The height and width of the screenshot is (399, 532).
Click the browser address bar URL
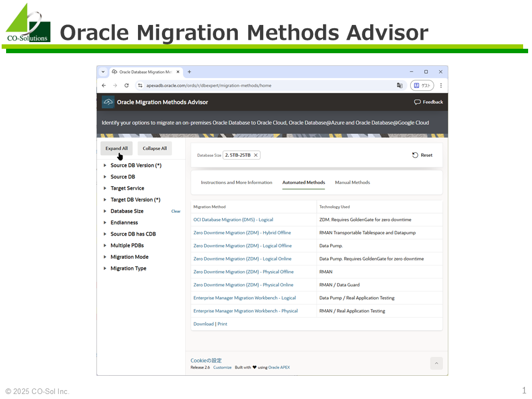[209, 85]
